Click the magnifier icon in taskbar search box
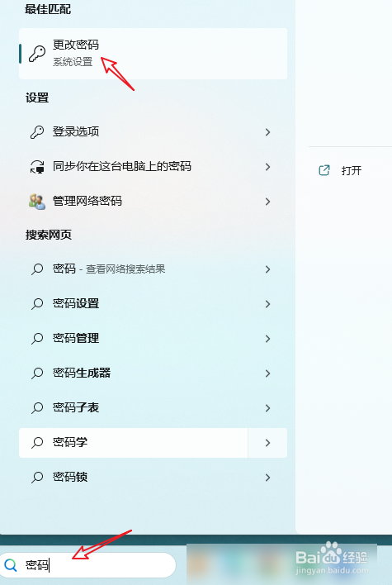 pos(11,565)
